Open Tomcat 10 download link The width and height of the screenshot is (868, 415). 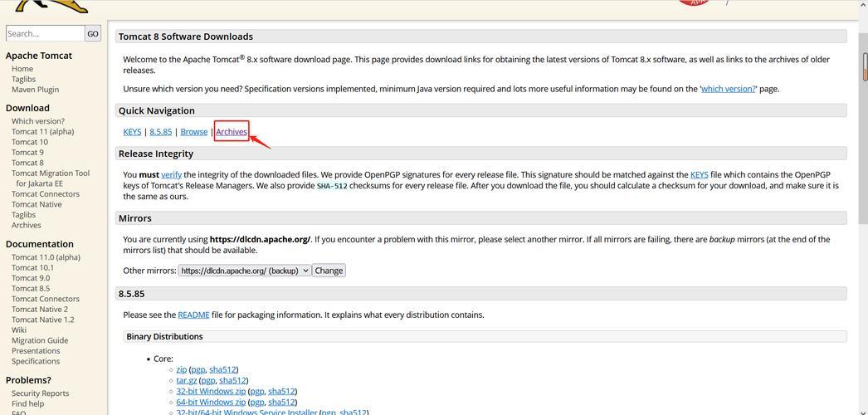point(29,142)
